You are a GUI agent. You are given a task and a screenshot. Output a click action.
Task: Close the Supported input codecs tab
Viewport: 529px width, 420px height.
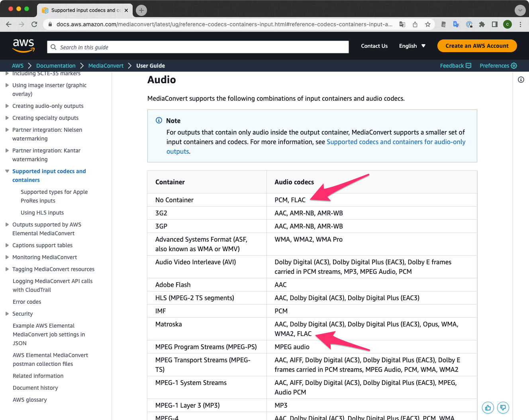(126, 10)
